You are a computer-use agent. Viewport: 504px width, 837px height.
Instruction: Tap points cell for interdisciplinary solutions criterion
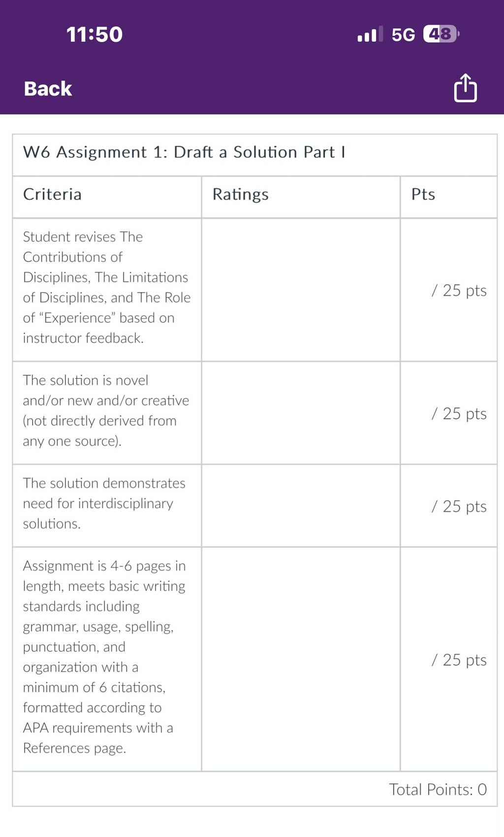[x=448, y=506]
